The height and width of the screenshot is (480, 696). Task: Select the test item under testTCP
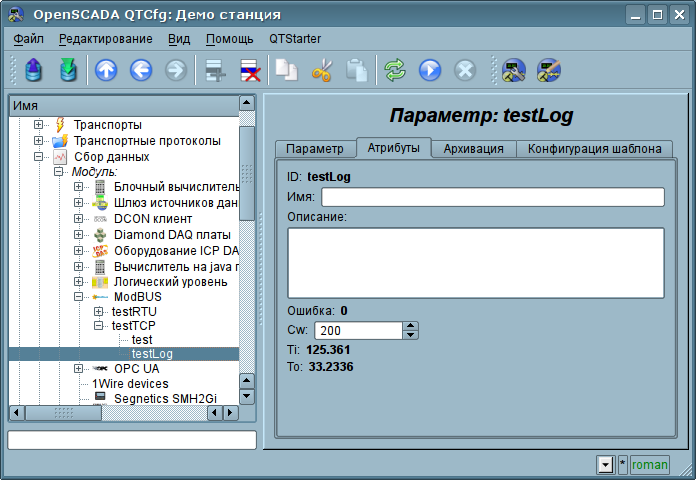(x=142, y=340)
